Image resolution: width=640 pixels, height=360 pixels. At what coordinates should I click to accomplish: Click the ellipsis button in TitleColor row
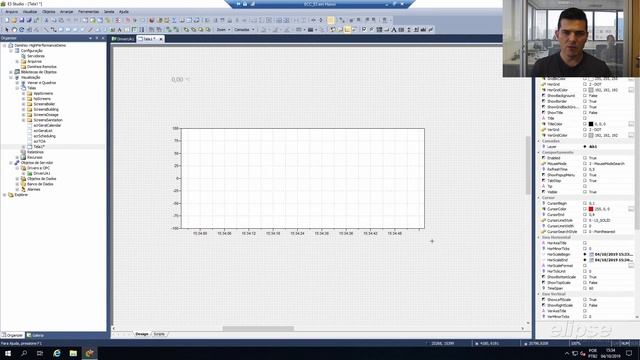(631, 124)
